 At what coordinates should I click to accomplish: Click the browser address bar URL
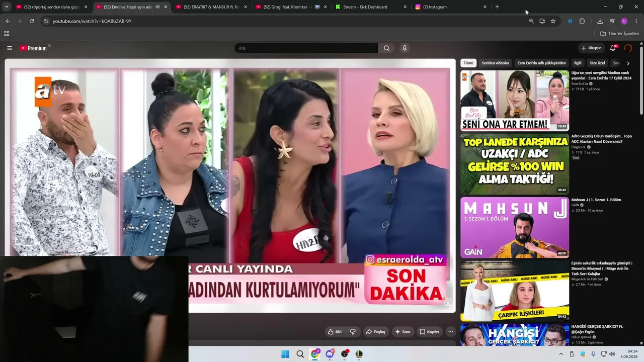(x=92, y=21)
